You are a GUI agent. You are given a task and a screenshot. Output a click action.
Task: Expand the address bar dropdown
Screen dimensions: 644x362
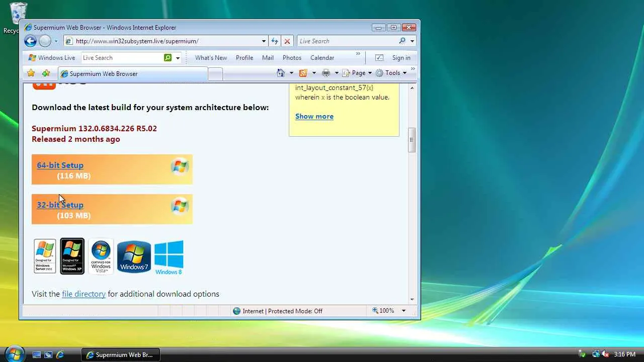tap(264, 41)
